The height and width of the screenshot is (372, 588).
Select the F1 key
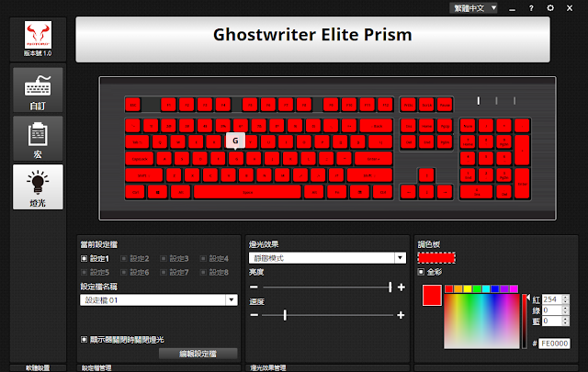pyautogui.click(x=168, y=105)
